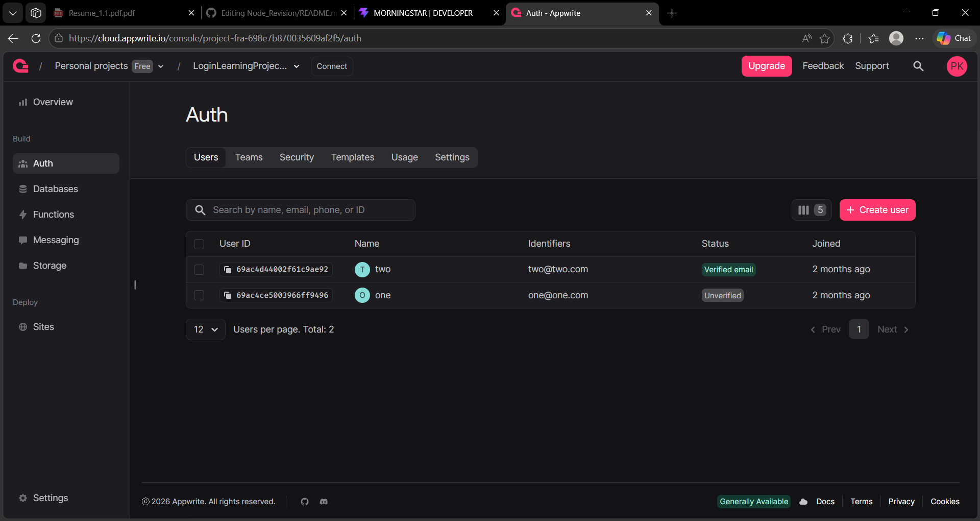
Task: Open the GitHub icon in the footer
Action: [305, 502]
